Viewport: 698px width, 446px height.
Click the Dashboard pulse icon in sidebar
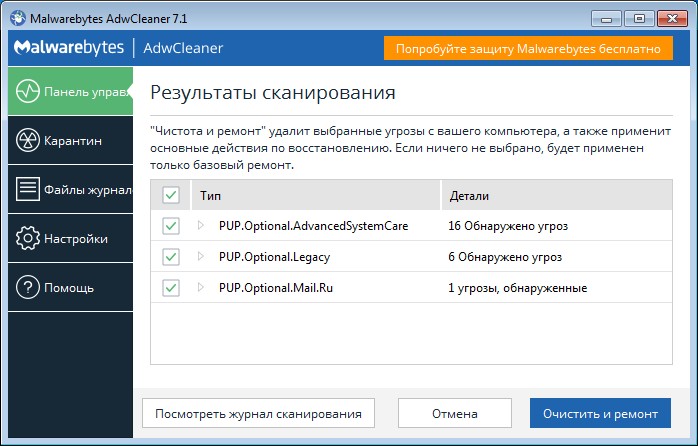coord(28,91)
